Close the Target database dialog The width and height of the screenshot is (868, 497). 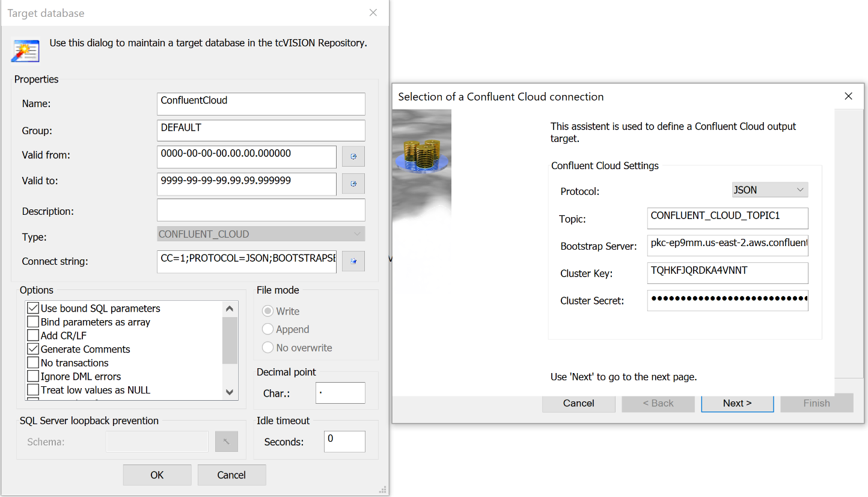click(373, 13)
